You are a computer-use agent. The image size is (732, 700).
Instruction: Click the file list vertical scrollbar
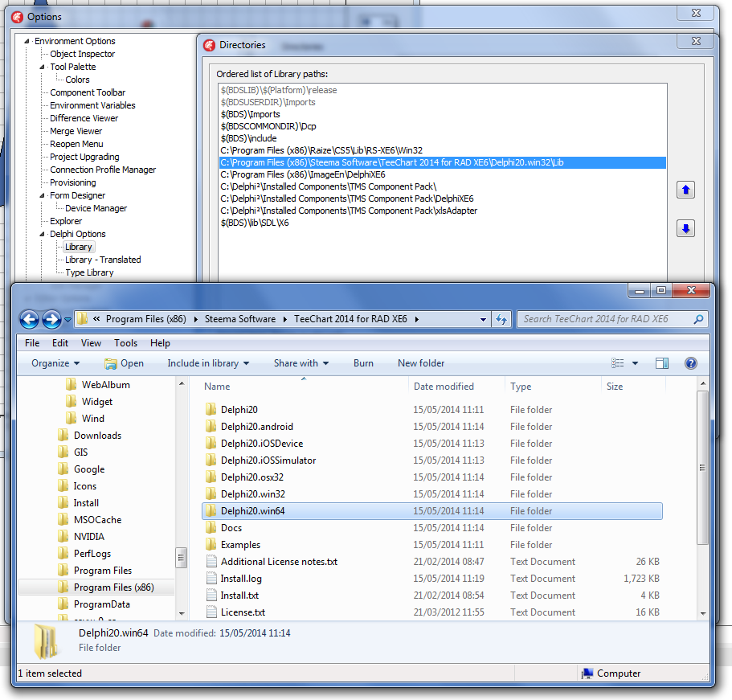[x=702, y=468]
